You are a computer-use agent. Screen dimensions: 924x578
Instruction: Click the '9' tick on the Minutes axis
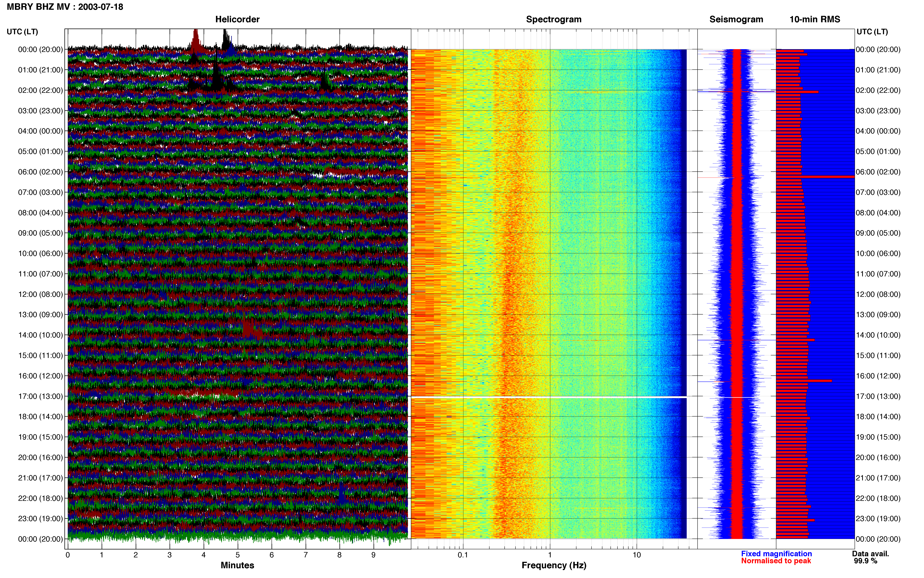(373, 555)
